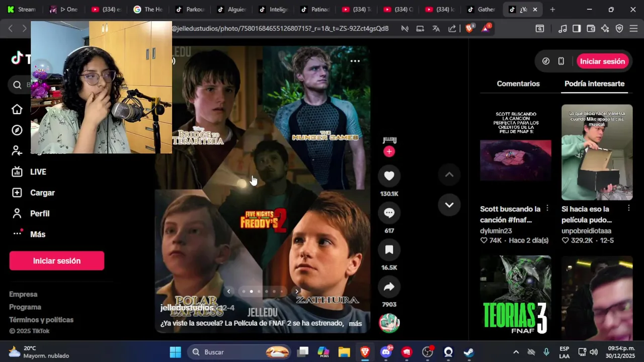Open the three-dot menu on the photo
The image size is (644, 362).
coord(355,61)
